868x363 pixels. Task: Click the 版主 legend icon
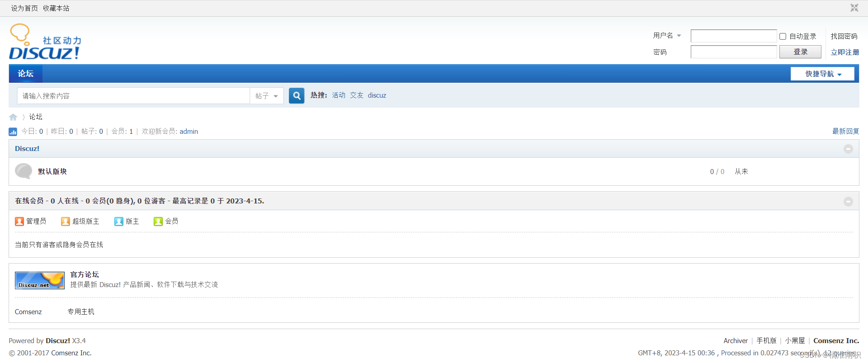(119, 221)
